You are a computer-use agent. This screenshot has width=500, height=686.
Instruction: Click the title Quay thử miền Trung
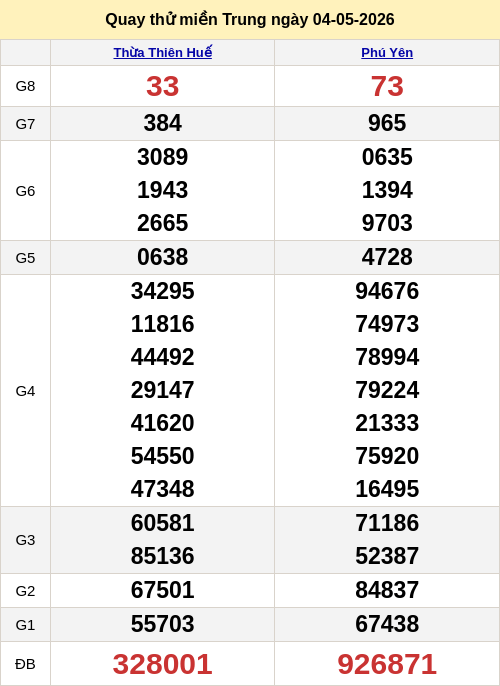tap(186, 20)
